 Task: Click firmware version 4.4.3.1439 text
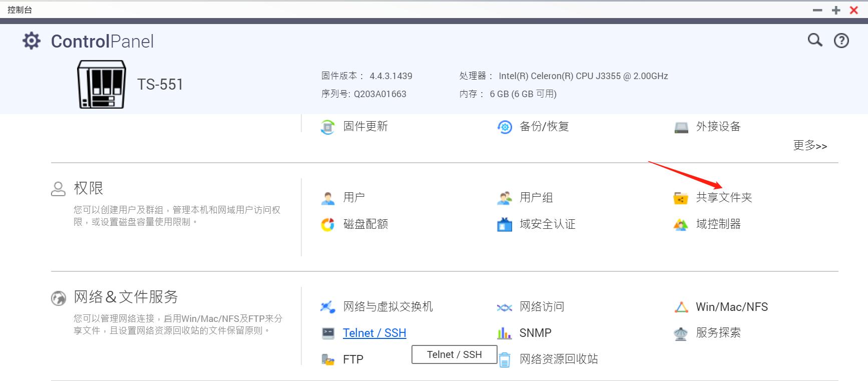click(391, 76)
